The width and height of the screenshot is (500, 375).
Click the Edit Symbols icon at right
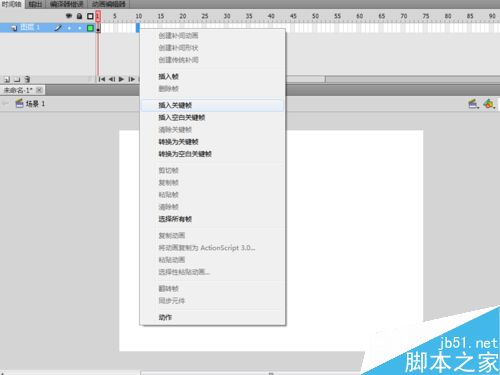tap(489, 104)
